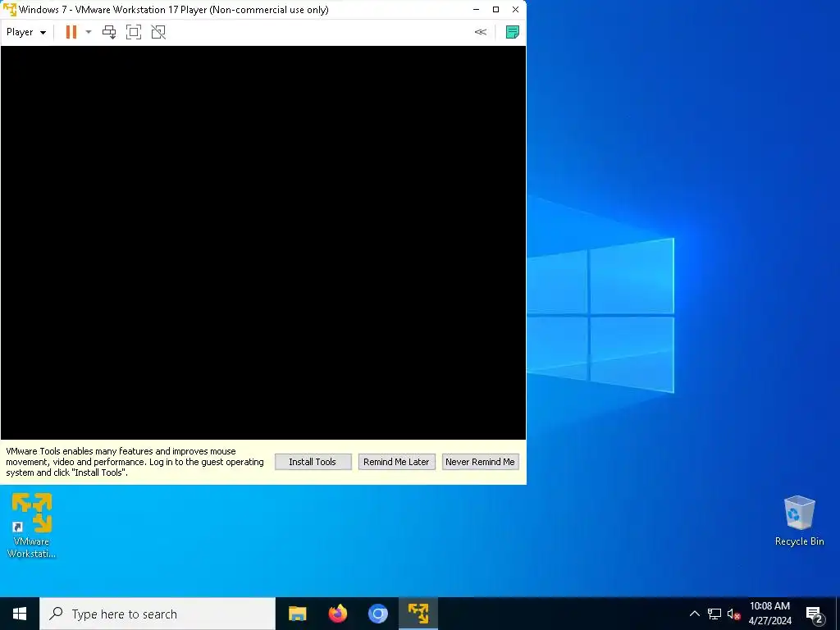Select the Recycle Bin desktop icon
The height and width of the screenshot is (630, 840).
pos(799,521)
